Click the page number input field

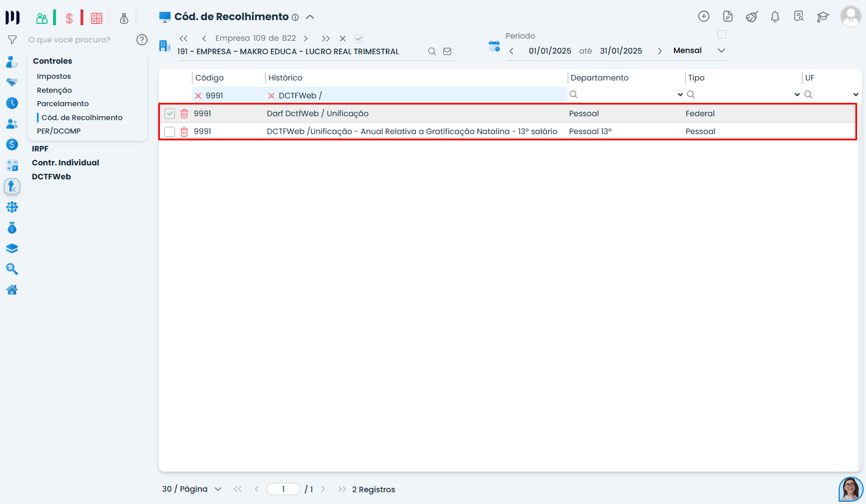point(283,489)
